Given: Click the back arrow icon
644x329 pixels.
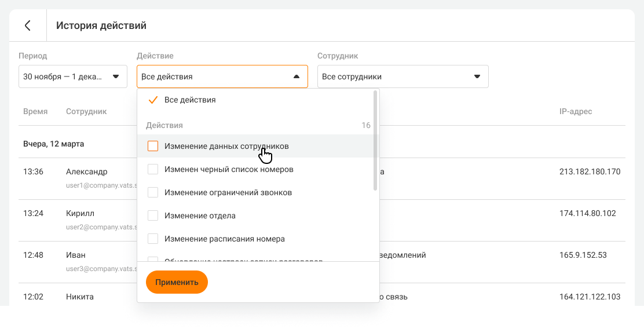Looking at the screenshot, I should point(27,25).
